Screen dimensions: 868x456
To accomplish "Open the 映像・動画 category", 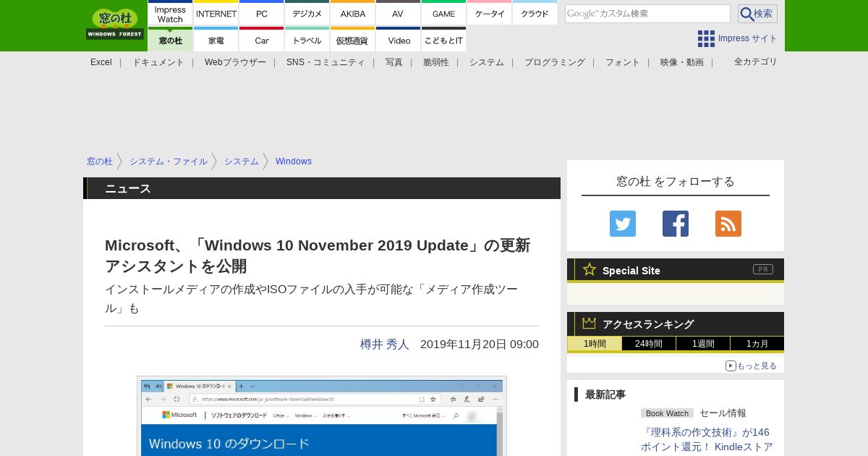I will pos(682,62).
